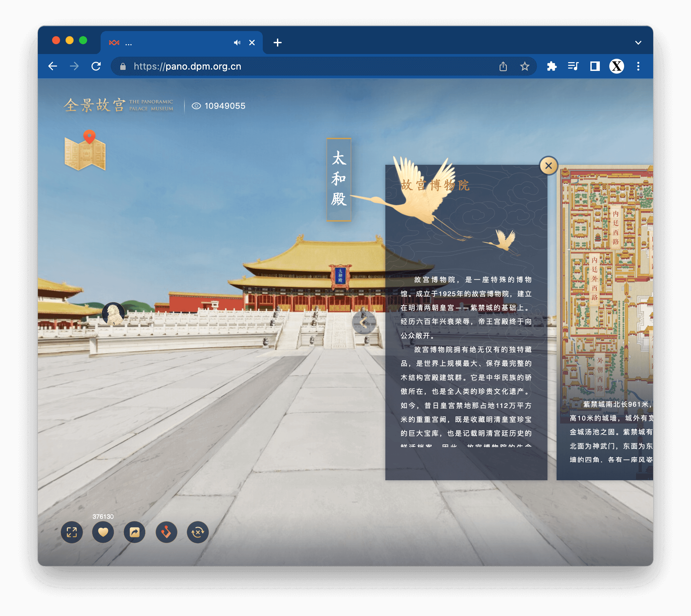The image size is (691, 616).
Task: Reload the pano.dpm.org.cn page
Action: pyautogui.click(x=96, y=66)
